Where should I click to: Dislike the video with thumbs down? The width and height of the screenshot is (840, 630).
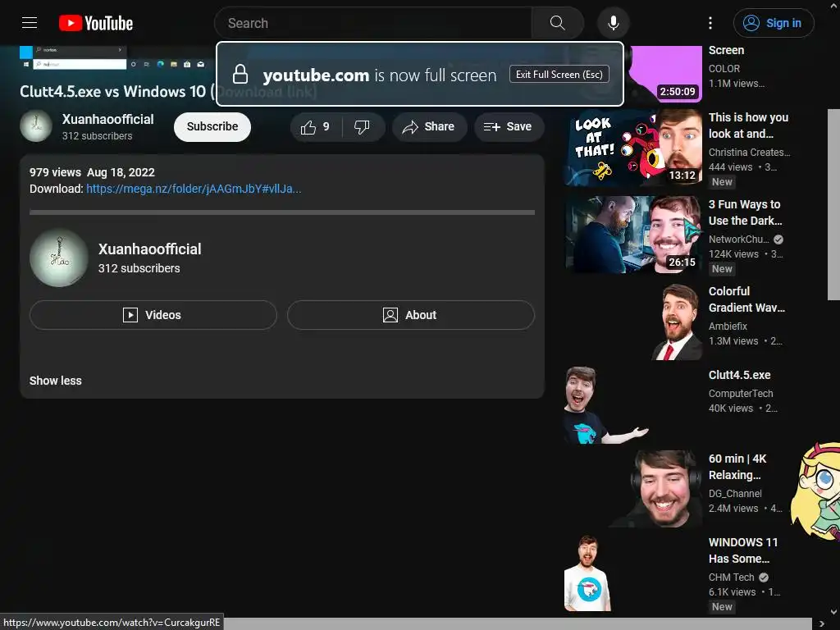363,127
